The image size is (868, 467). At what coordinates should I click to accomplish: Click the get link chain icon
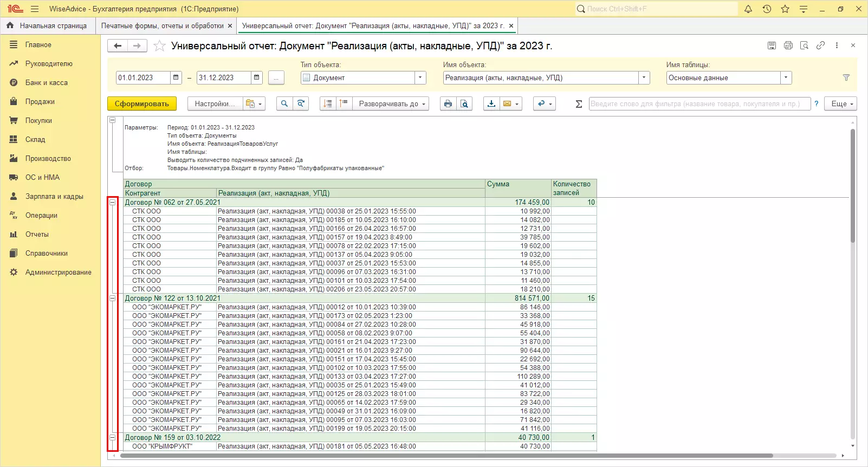click(820, 46)
